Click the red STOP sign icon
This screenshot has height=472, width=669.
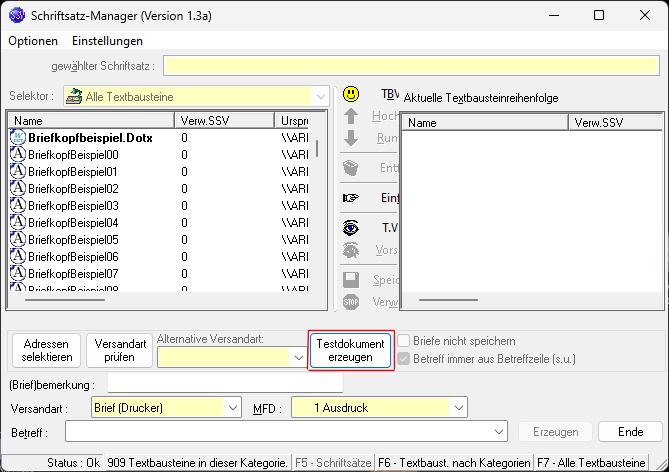[351, 301]
